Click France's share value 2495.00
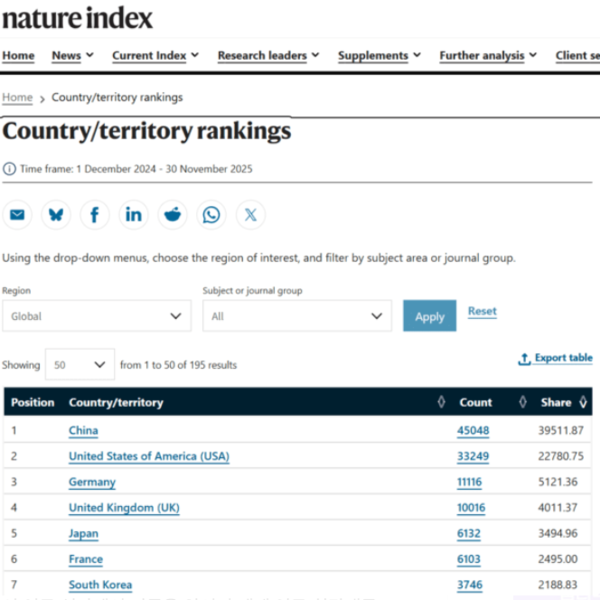Screen dimensions: 600x600 tap(558, 559)
